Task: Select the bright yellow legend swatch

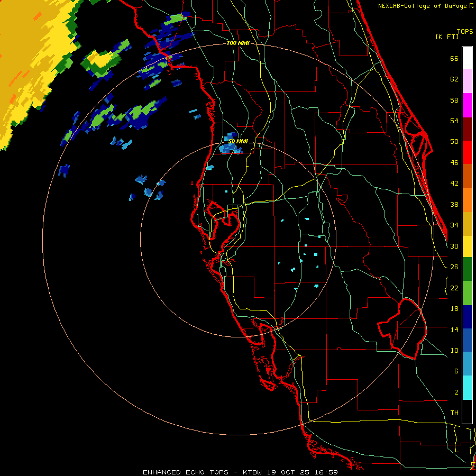Action: pos(467,246)
